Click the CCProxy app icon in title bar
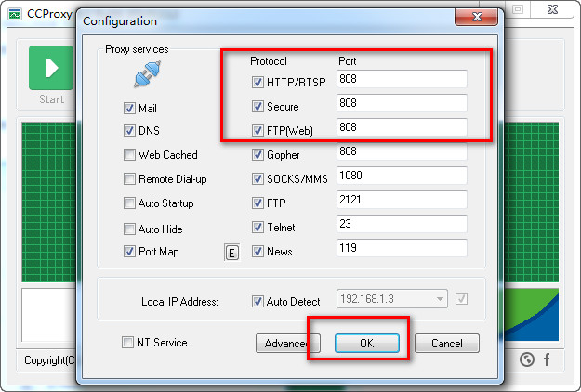Screen dimensions: 581x392 click(15, 15)
